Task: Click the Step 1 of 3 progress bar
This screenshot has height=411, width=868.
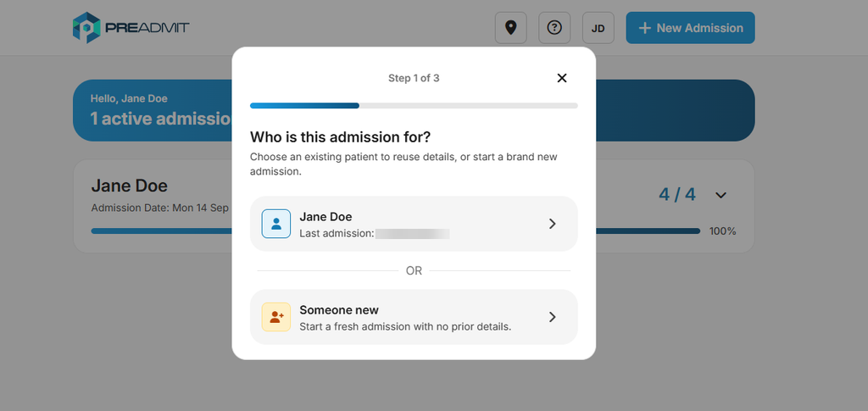Action: pyautogui.click(x=414, y=105)
